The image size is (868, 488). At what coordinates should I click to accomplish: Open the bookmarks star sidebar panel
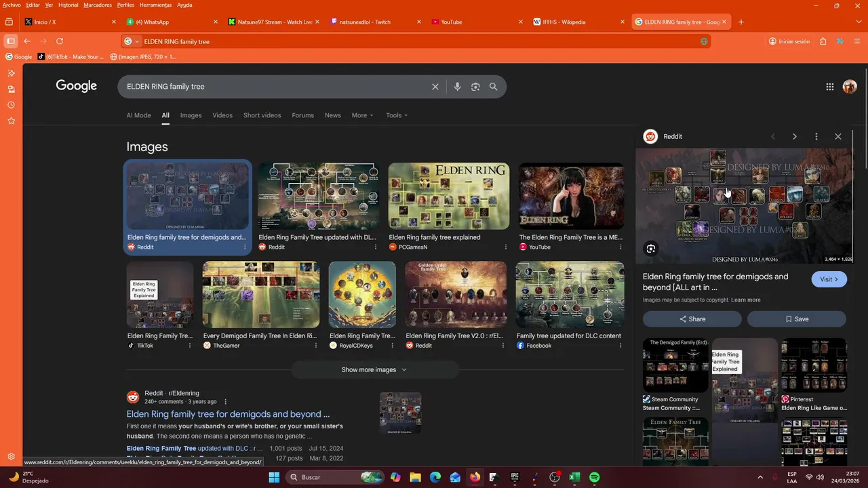point(11,121)
